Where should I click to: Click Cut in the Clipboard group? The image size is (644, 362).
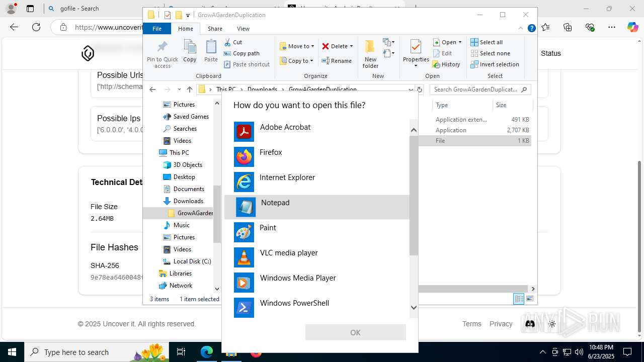233,42
